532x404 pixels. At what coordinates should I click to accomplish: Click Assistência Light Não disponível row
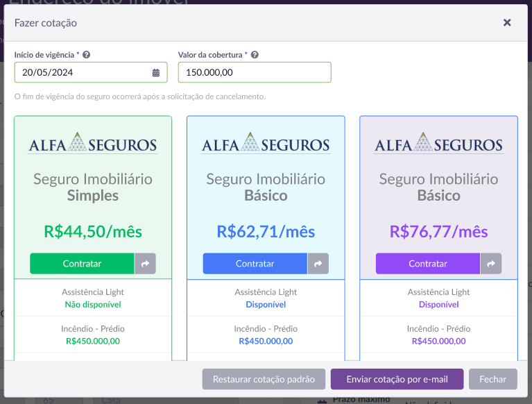tap(93, 298)
